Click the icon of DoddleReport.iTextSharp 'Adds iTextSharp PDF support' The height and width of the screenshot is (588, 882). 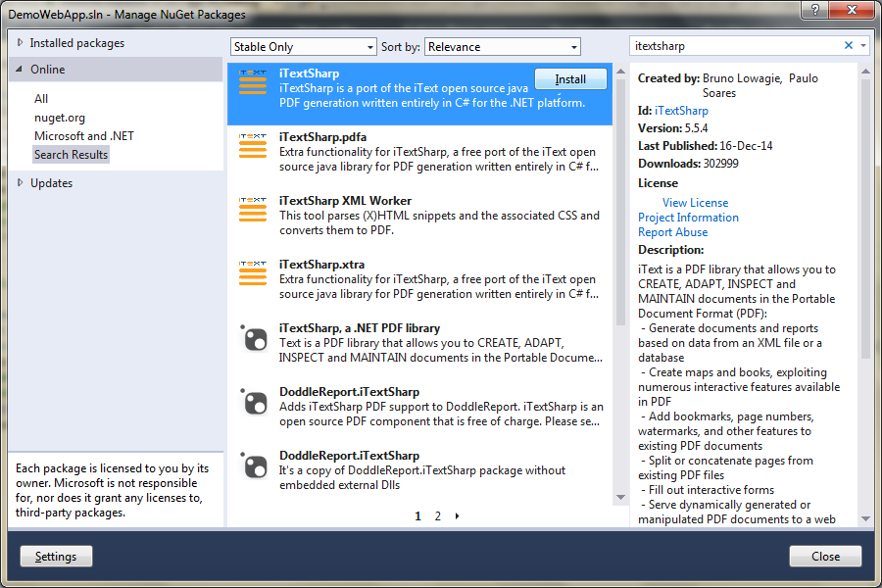(254, 401)
